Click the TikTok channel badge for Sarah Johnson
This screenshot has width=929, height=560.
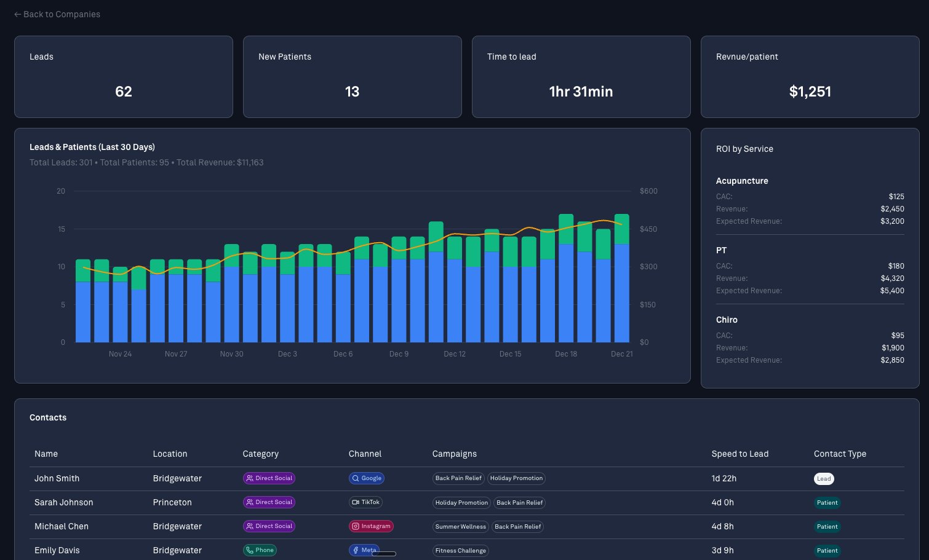coord(365,502)
